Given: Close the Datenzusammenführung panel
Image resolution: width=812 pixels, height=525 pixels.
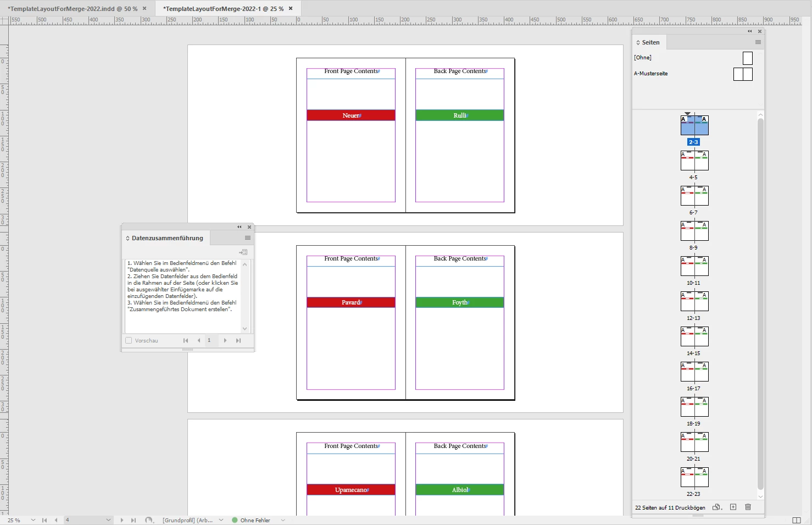Looking at the screenshot, I should (x=249, y=227).
